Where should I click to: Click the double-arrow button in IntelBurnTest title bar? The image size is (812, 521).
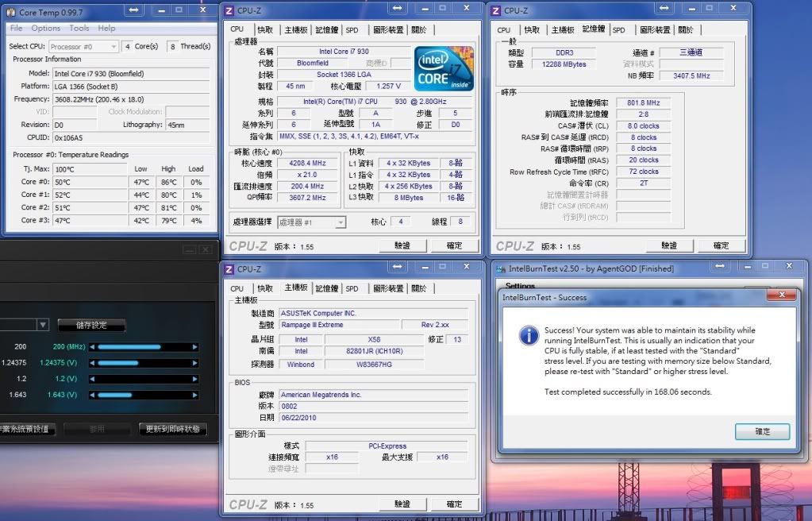[720, 267]
